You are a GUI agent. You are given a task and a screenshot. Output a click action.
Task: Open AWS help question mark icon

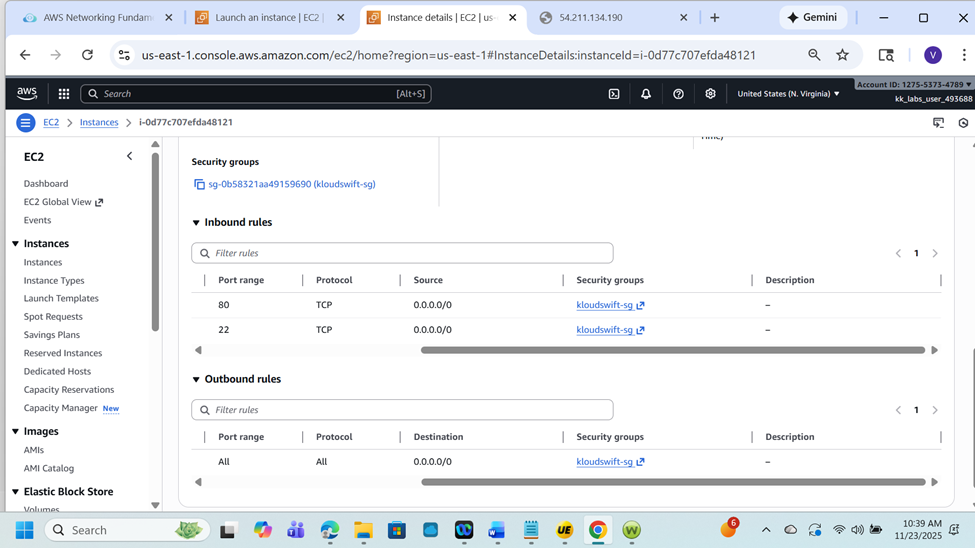(x=678, y=94)
